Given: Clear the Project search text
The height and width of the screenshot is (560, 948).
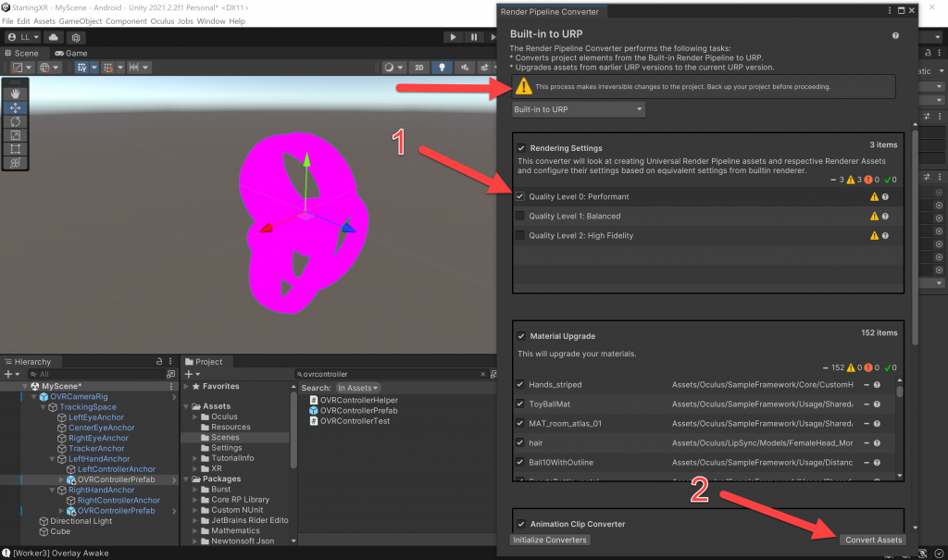Looking at the screenshot, I should pyautogui.click(x=482, y=374).
